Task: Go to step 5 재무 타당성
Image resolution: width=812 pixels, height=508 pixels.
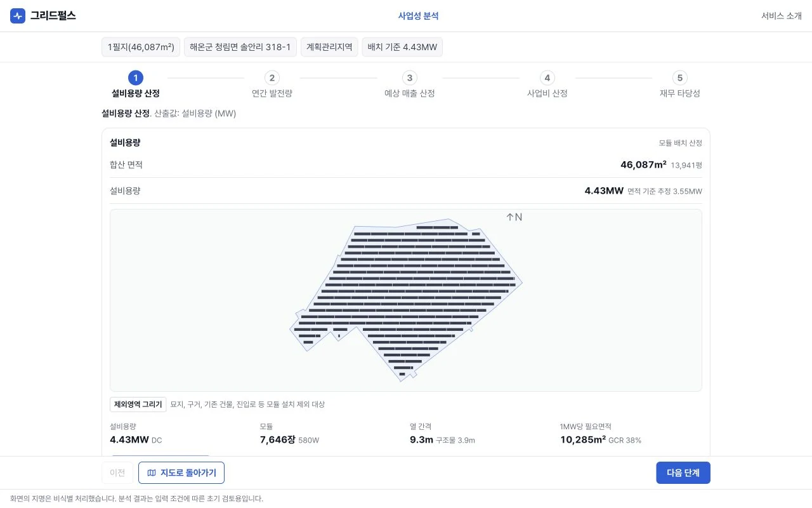Action: click(x=680, y=84)
